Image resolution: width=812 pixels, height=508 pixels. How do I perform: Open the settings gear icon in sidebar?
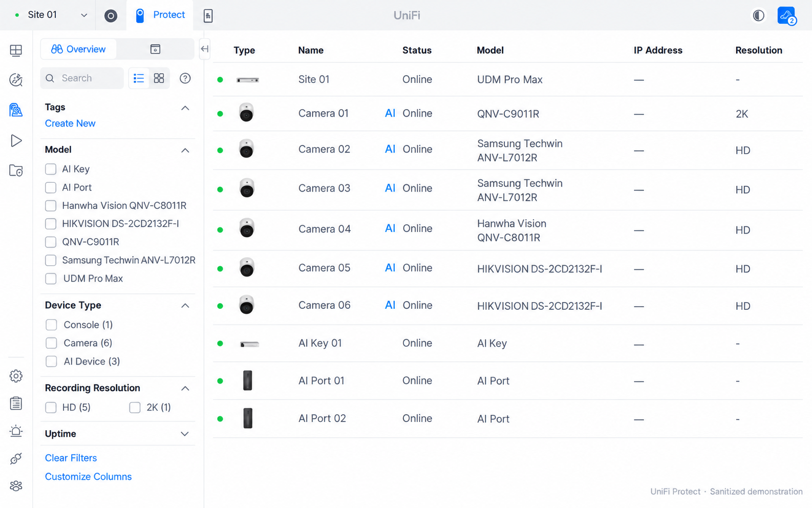pos(16,376)
